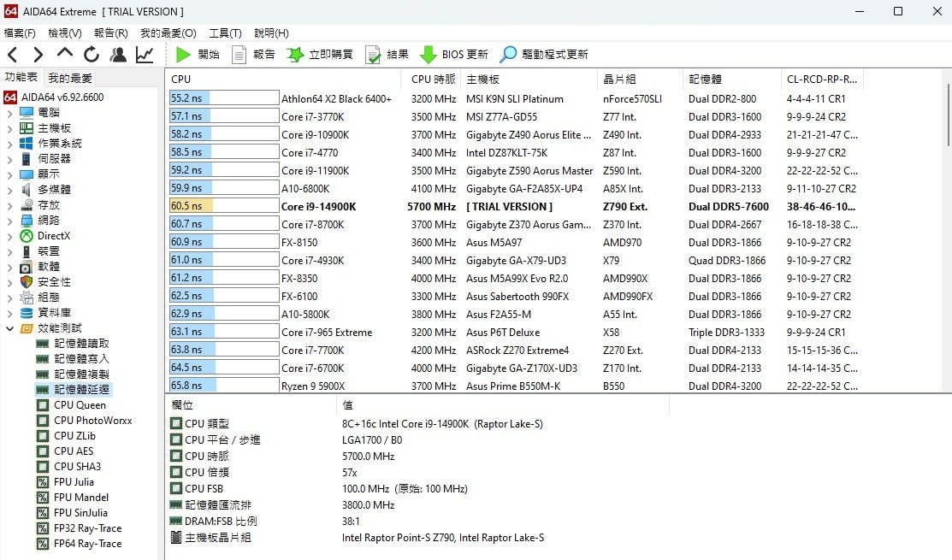Expand the 存放 tree node
This screenshot has height=560, width=952.
(9, 206)
